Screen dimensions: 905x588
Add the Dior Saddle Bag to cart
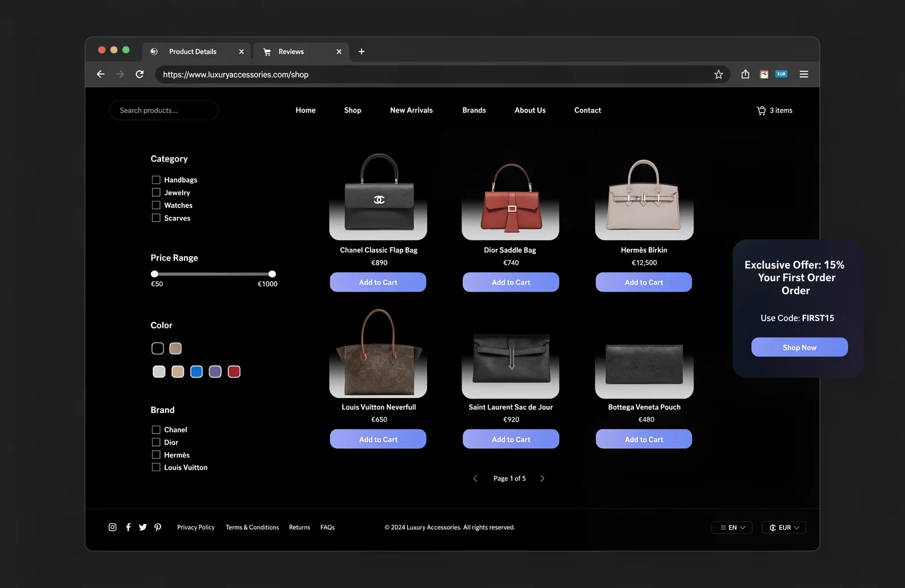click(511, 282)
